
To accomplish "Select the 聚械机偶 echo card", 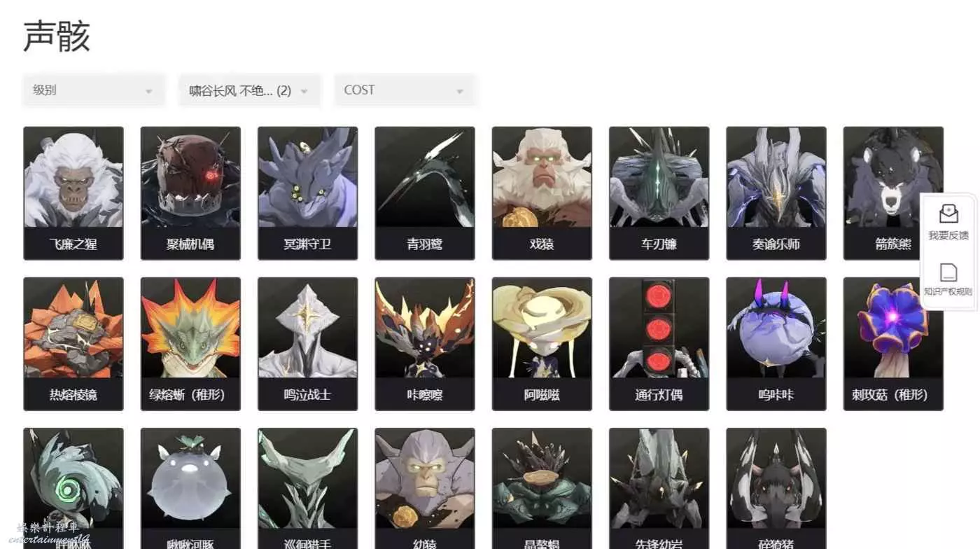I will click(x=190, y=193).
